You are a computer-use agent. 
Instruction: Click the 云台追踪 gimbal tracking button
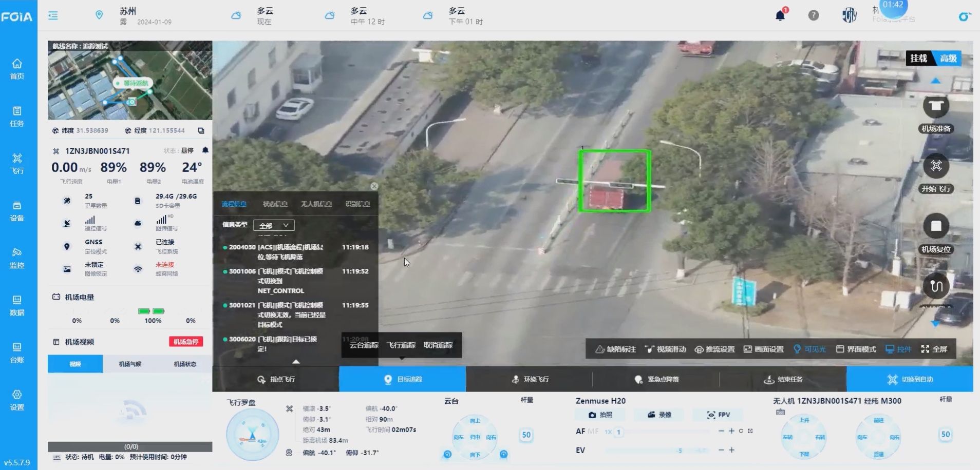point(364,345)
